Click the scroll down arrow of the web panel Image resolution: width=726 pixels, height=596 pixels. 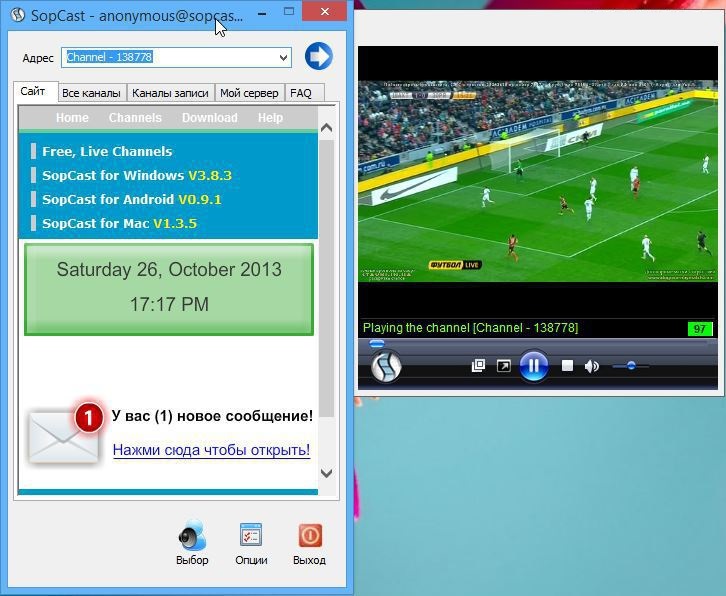326,473
